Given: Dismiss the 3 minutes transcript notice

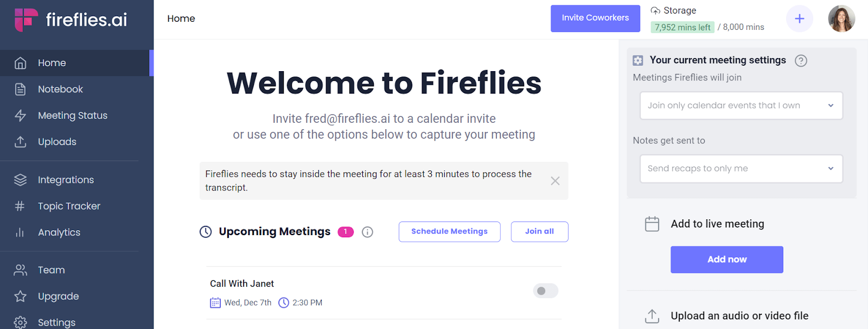Looking at the screenshot, I should tap(555, 181).
